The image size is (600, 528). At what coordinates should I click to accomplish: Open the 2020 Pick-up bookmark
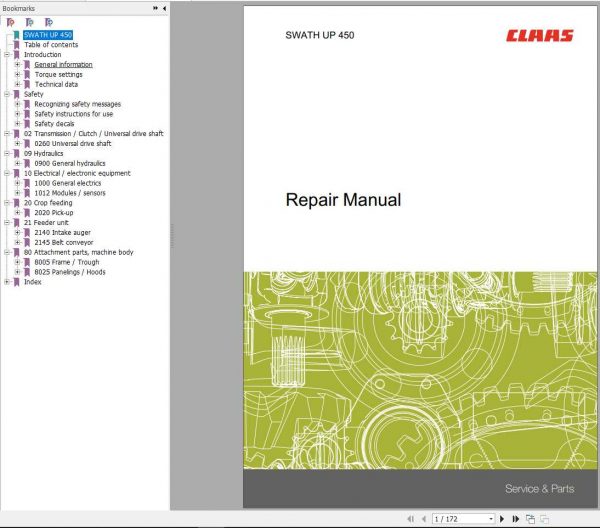point(54,213)
